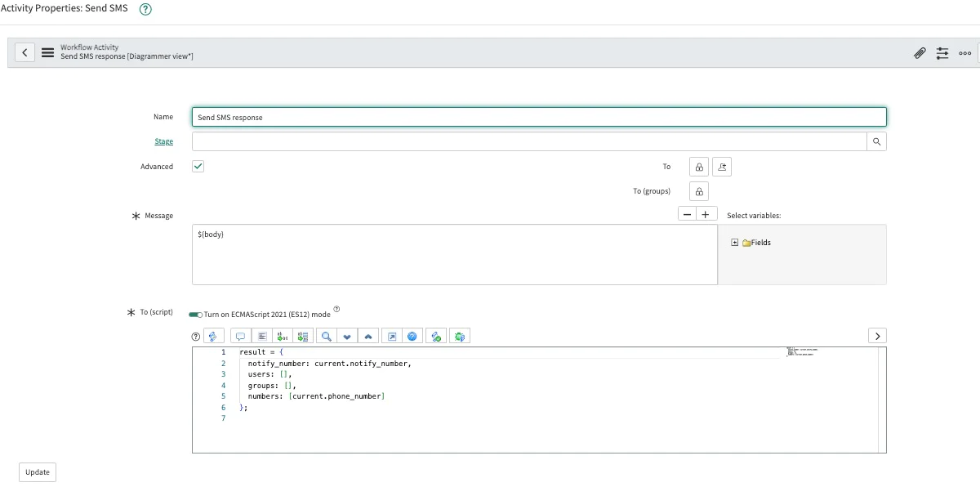Click inside the Message text area
The image size is (980, 487).
coord(455,255)
